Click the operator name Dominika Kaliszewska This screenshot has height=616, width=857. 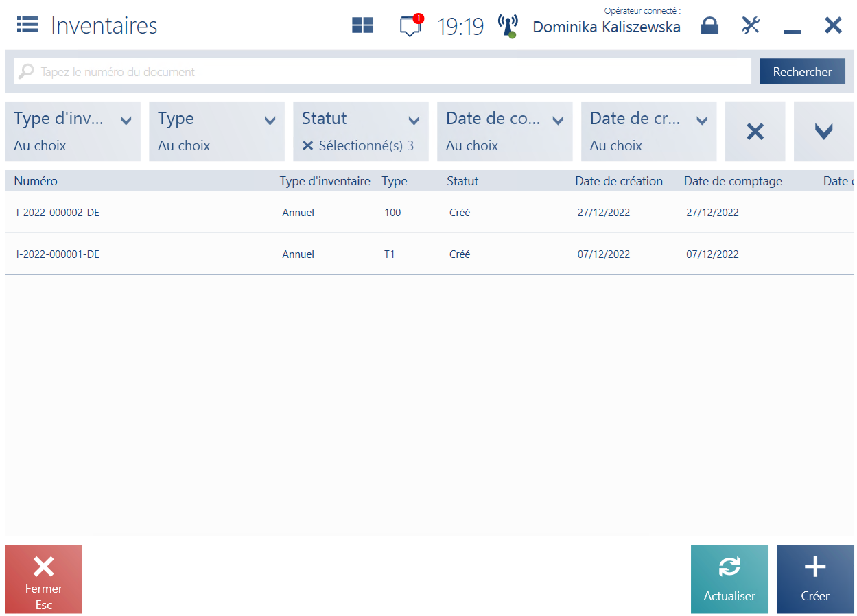point(607,27)
